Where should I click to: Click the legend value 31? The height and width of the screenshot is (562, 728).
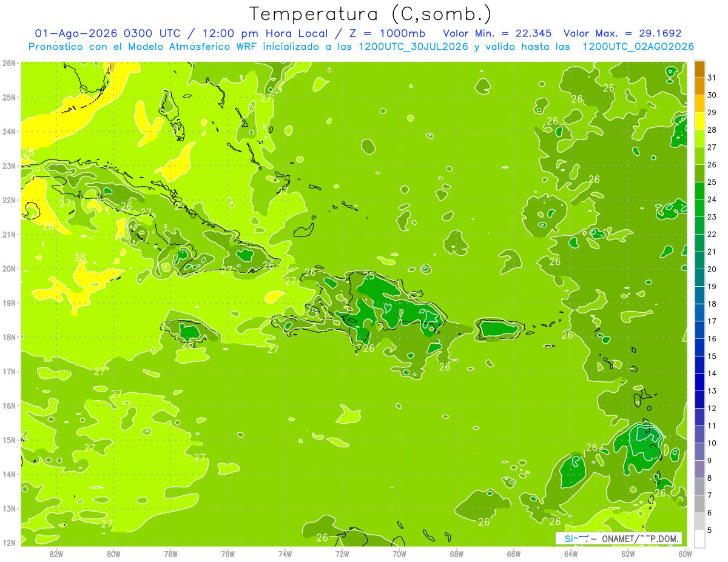[712, 78]
